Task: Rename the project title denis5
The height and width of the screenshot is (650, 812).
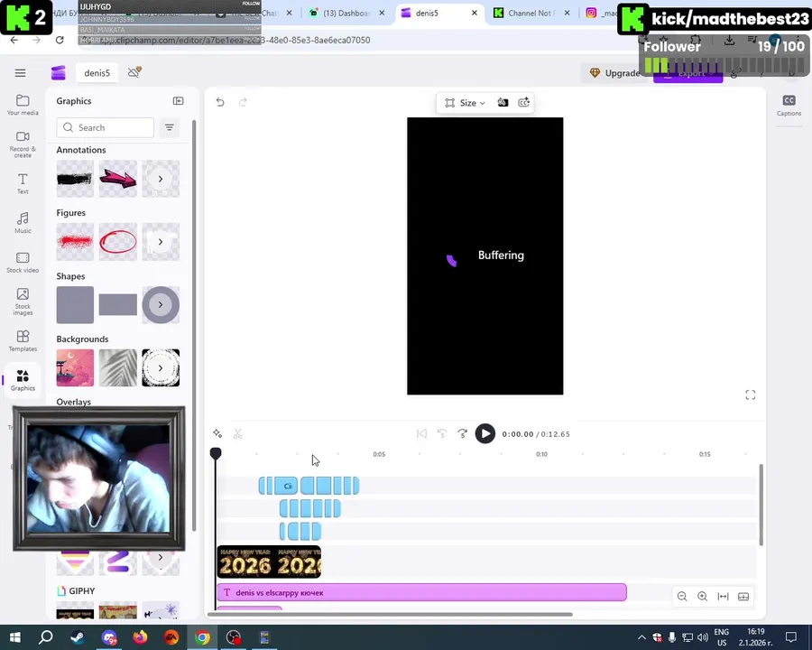Action: tap(97, 73)
